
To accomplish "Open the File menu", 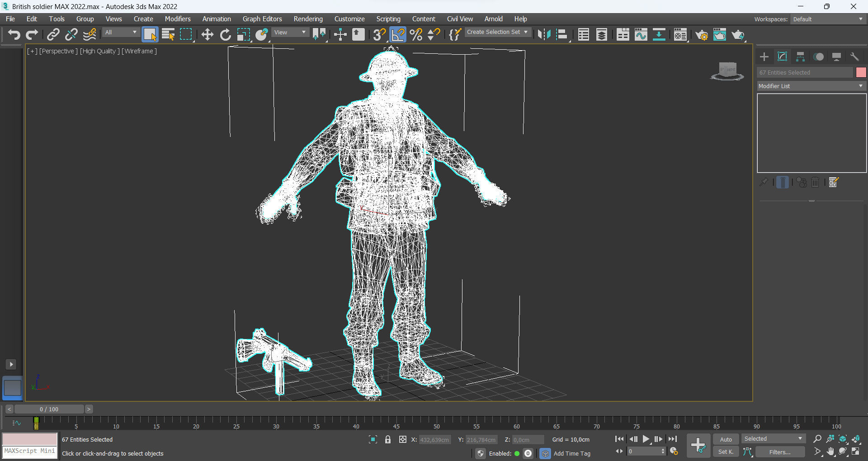I will [x=10, y=19].
